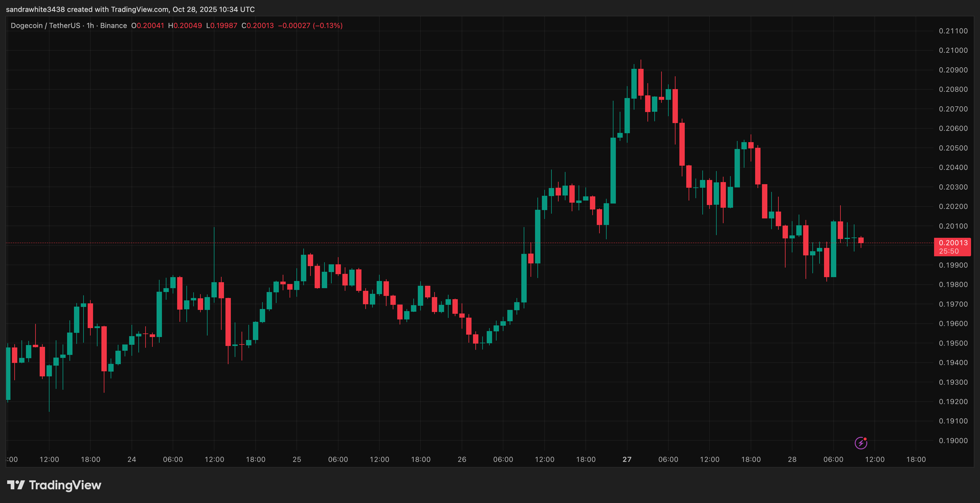Open the TradingView wordmark link

coord(65,485)
